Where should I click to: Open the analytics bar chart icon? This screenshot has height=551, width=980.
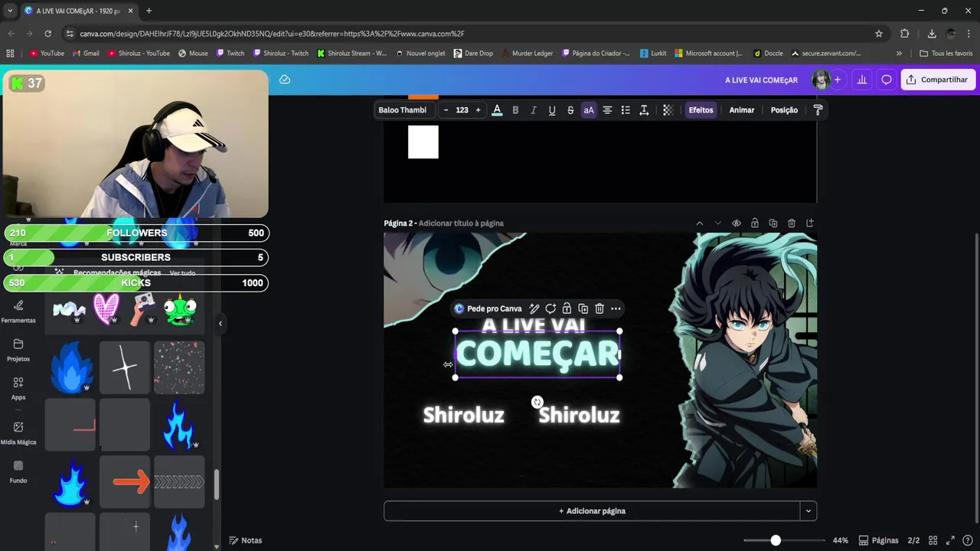click(862, 80)
